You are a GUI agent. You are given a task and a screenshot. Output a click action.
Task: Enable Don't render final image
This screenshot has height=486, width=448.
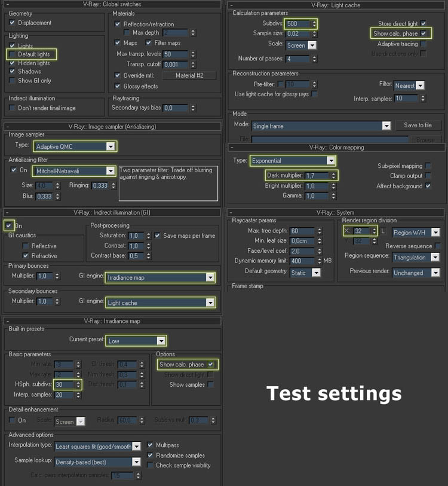point(13,108)
